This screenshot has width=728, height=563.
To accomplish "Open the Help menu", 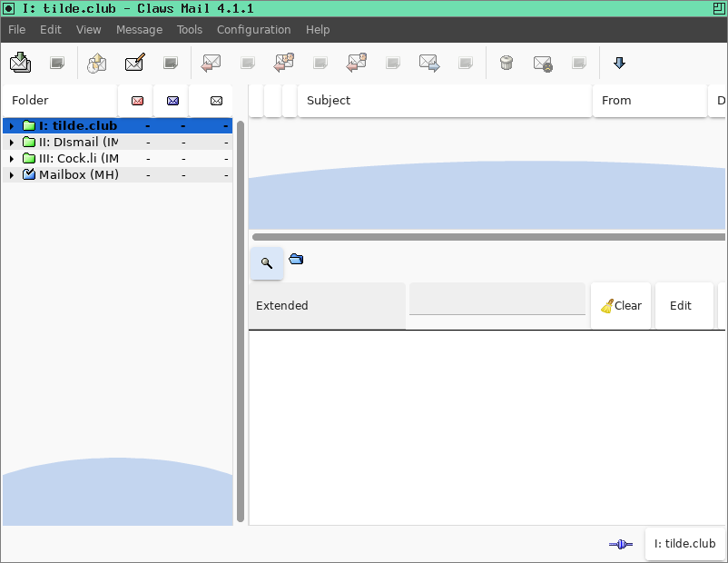I will tap(318, 30).
